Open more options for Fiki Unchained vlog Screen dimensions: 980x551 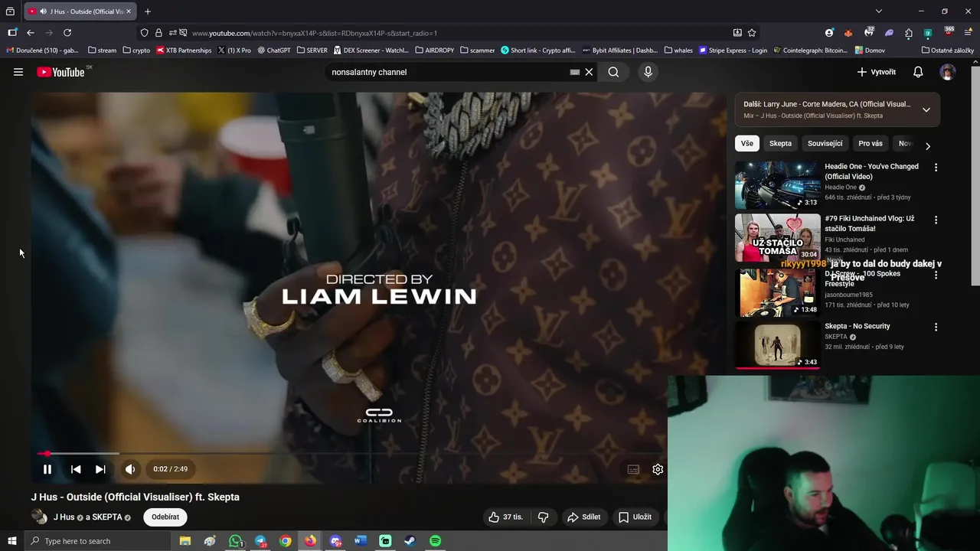pos(936,220)
